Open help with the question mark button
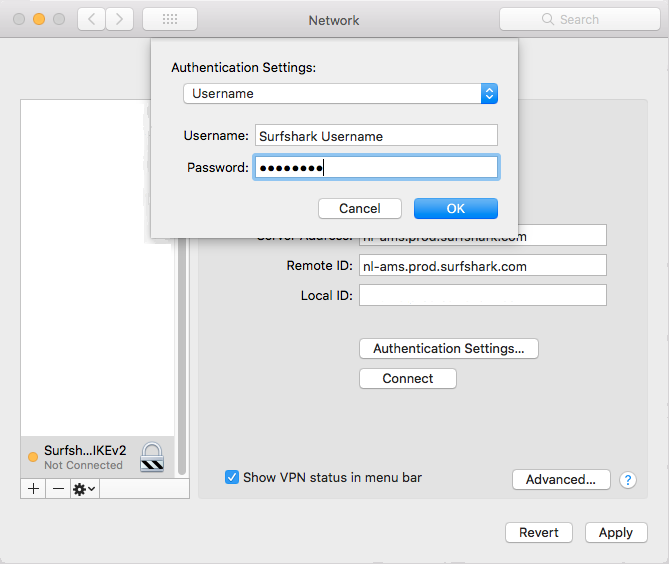Viewport: 669px width, 564px height. (628, 480)
